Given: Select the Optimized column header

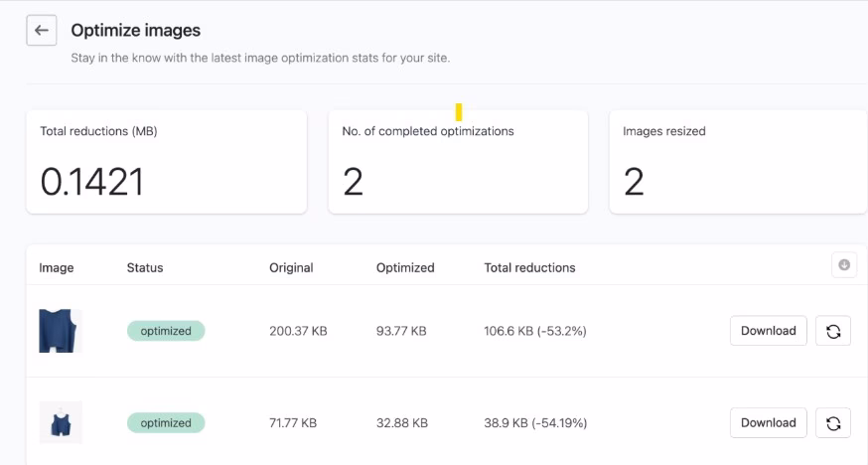Looking at the screenshot, I should [x=405, y=267].
